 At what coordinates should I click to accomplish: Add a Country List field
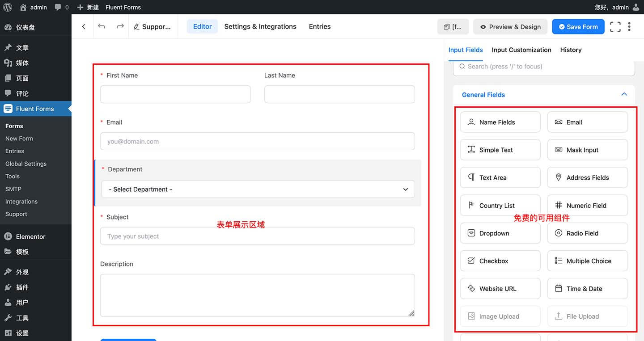tap(500, 205)
